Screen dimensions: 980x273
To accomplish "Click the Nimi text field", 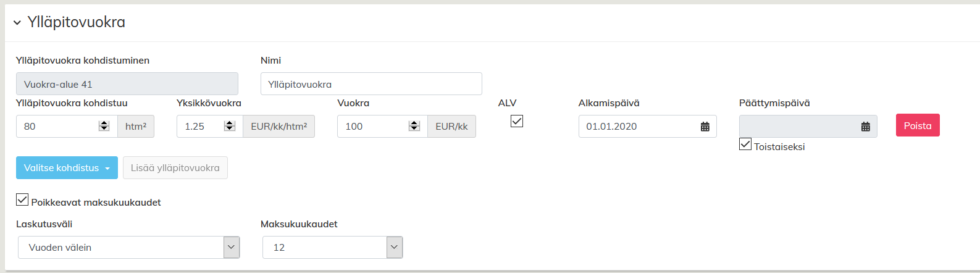I will pos(371,84).
